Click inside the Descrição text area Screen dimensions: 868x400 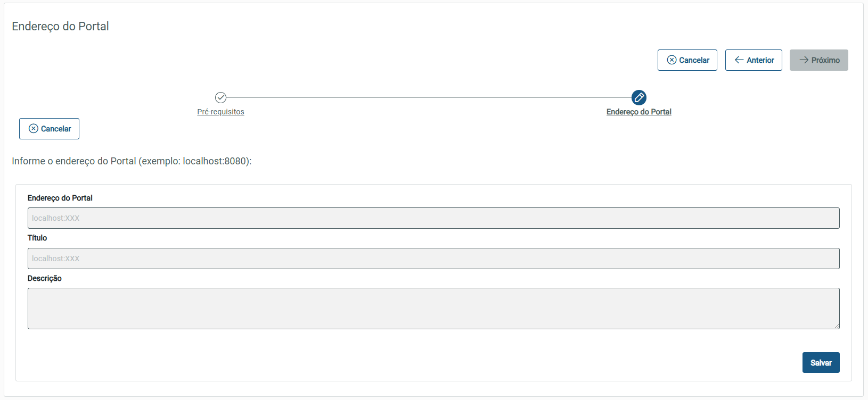(x=433, y=309)
